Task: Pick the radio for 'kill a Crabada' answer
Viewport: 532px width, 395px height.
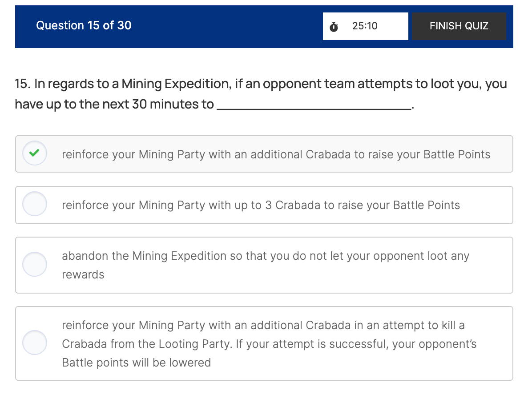Action: pyautogui.click(x=34, y=343)
